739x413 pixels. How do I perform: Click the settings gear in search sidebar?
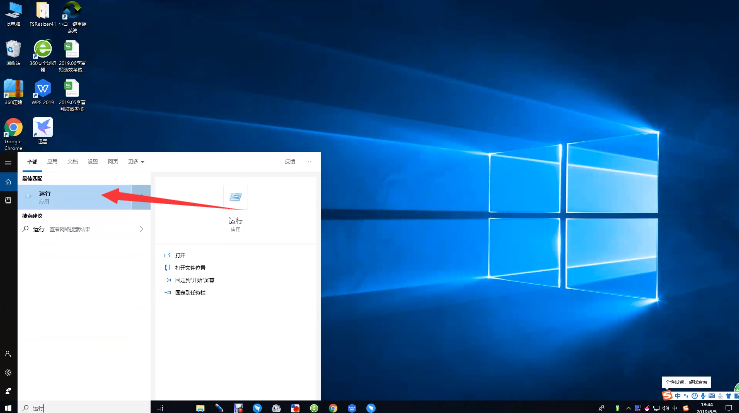pos(8,371)
